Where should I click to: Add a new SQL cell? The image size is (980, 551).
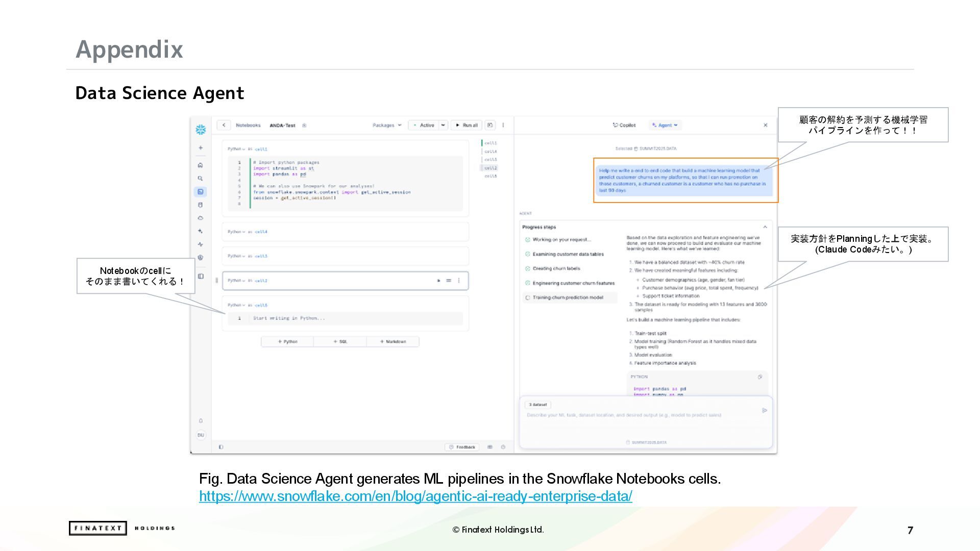click(340, 342)
